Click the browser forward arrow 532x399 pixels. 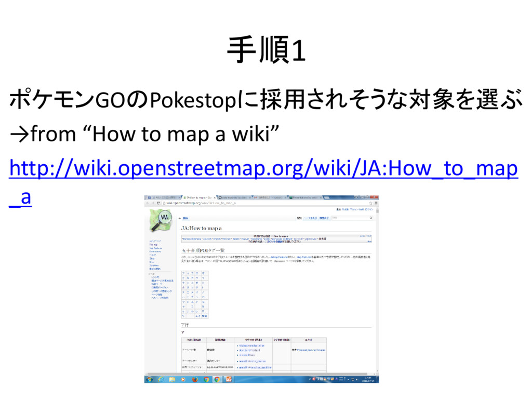pyautogui.click(x=153, y=203)
